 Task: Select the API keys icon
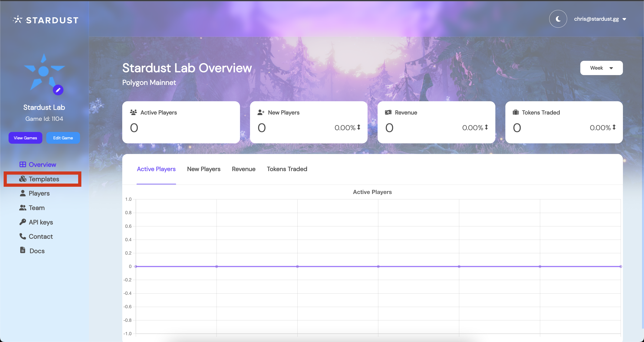tap(23, 222)
